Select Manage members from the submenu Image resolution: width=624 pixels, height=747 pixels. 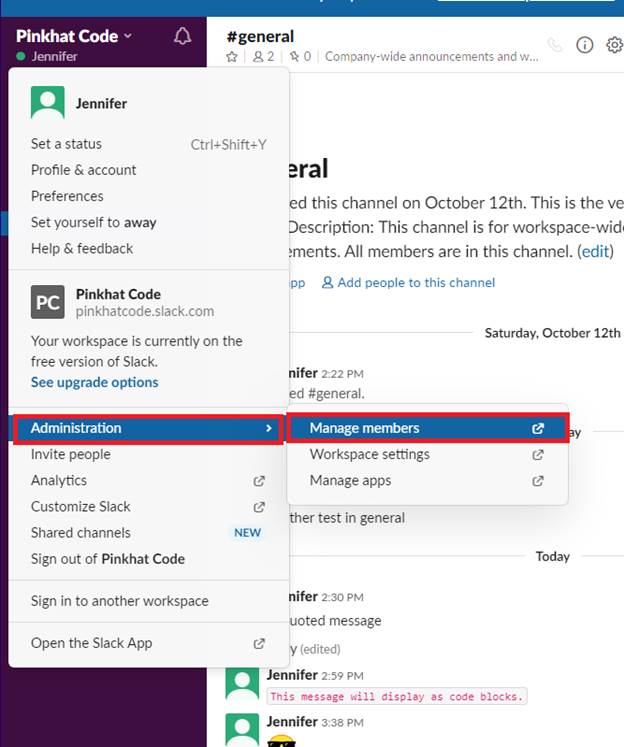pyautogui.click(x=427, y=428)
